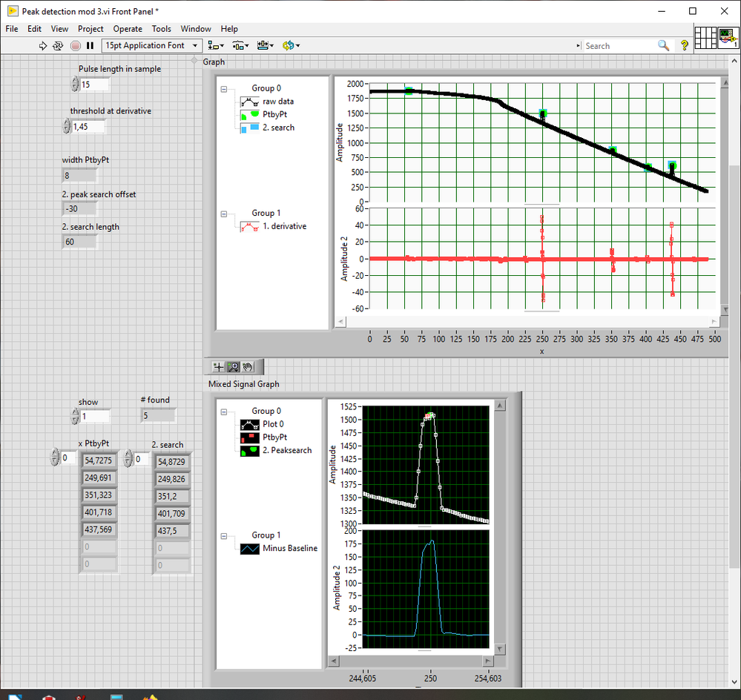The width and height of the screenshot is (741, 700).
Task: Click the Plot 0 legend icon
Action: (x=249, y=424)
